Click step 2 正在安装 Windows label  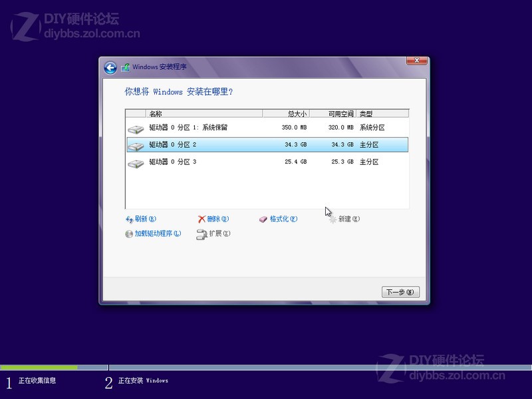(143, 380)
